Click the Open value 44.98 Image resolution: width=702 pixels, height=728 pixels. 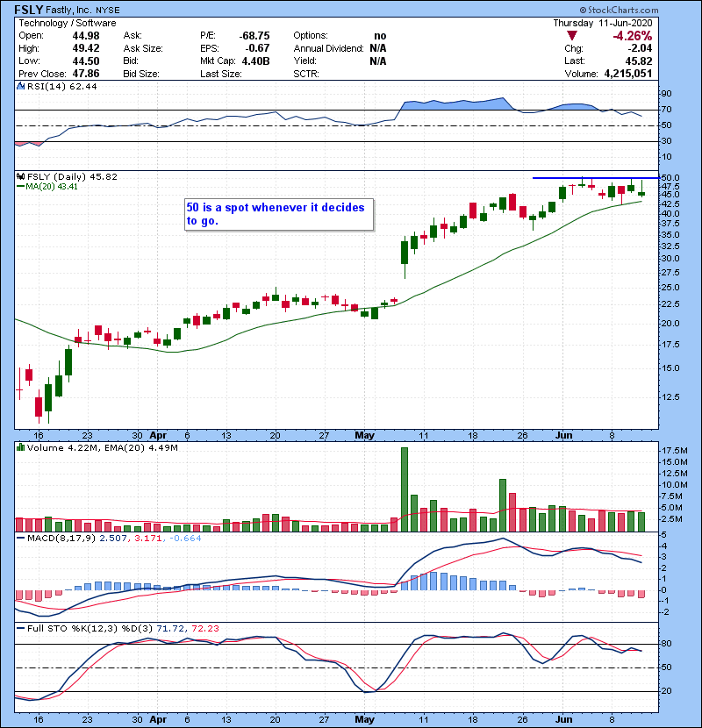tap(86, 36)
